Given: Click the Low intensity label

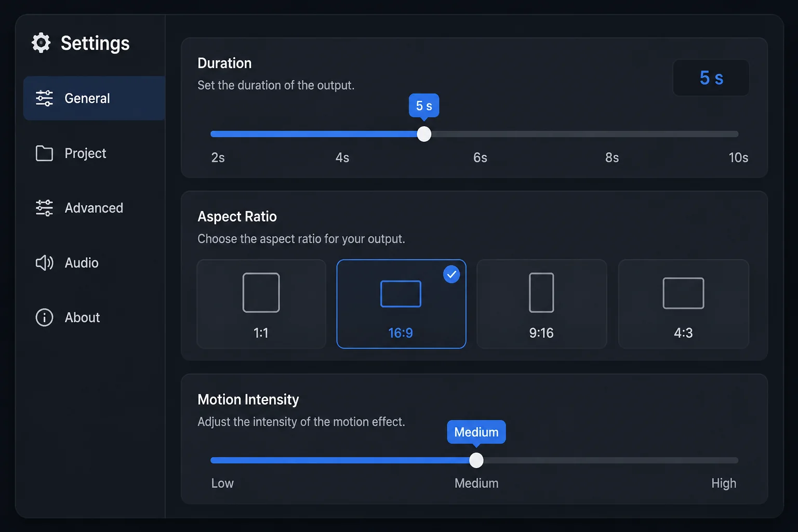Looking at the screenshot, I should pyautogui.click(x=222, y=483).
